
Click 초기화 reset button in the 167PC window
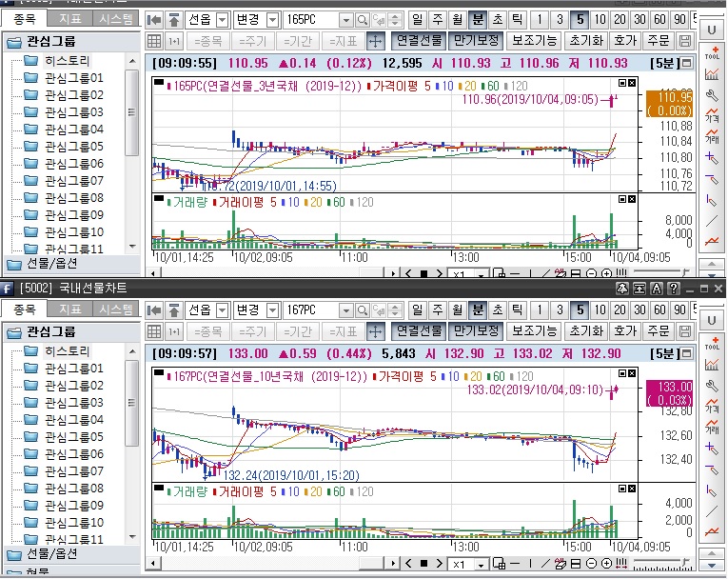(x=586, y=331)
